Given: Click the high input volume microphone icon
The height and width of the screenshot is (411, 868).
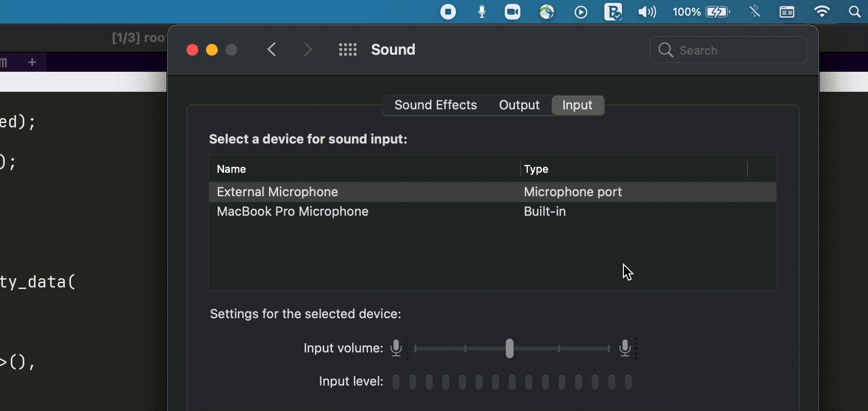Looking at the screenshot, I should (625, 348).
